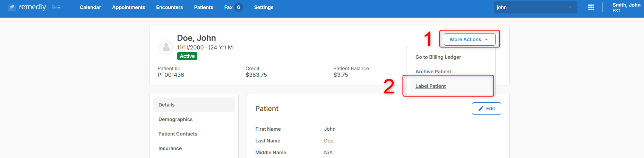Viewport: 644px width, 158px height.
Task: Open Settings in top navigation
Action: tap(264, 7)
